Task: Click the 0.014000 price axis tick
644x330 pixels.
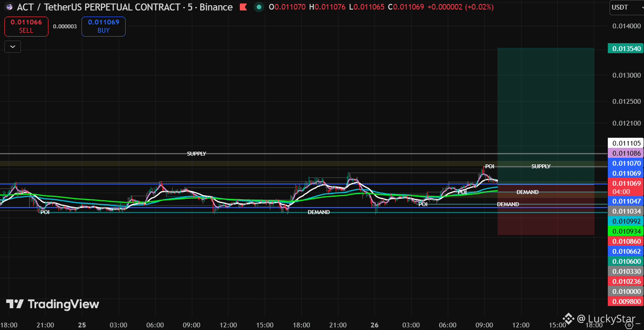Action: pos(627,26)
